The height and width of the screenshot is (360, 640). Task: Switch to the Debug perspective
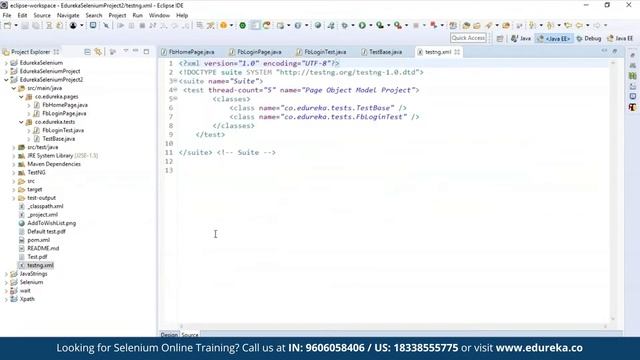click(588, 38)
